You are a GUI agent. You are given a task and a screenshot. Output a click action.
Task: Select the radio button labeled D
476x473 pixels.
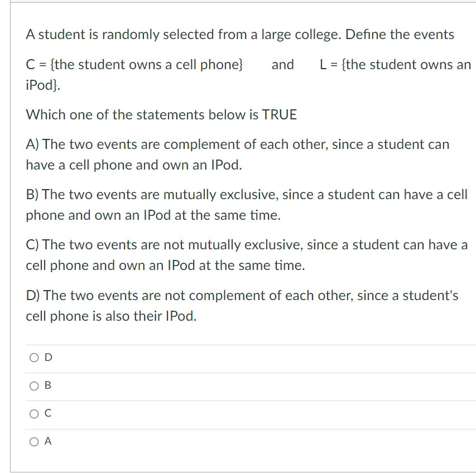pos(33,357)
